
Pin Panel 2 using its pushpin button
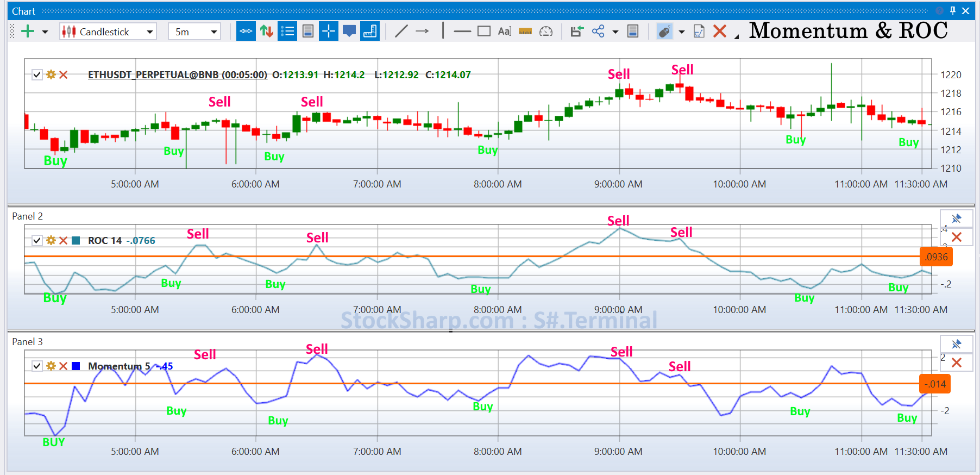[x=957, y=218]
